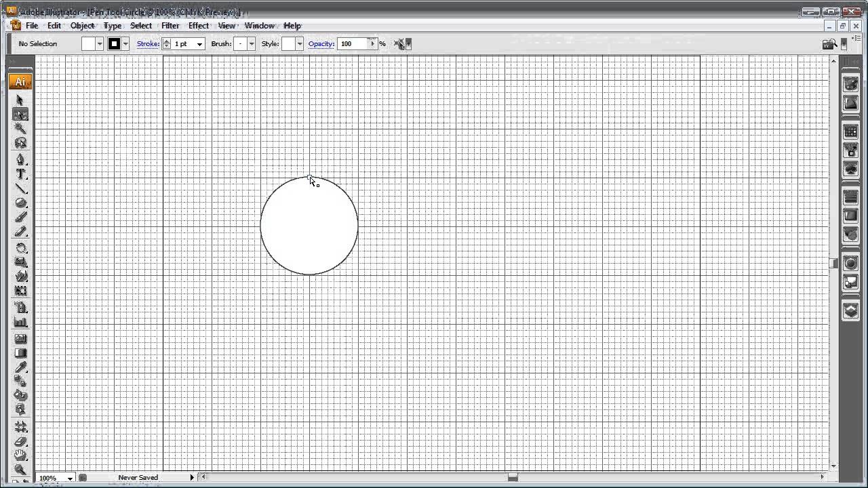868x488 pixels.
Task: Click the Fill color swatch
Action: pyautogui.click(x=89, y=44)
